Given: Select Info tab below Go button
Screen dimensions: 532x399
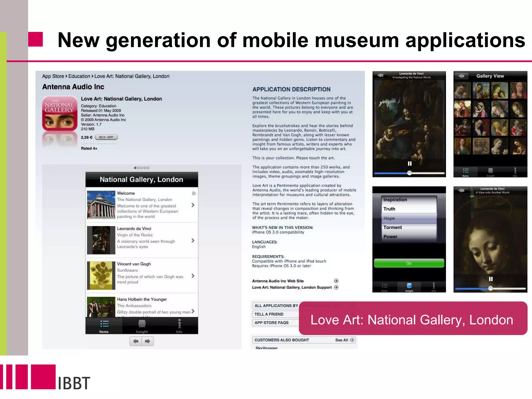Looking at the screenshot, I should (434, 287).
